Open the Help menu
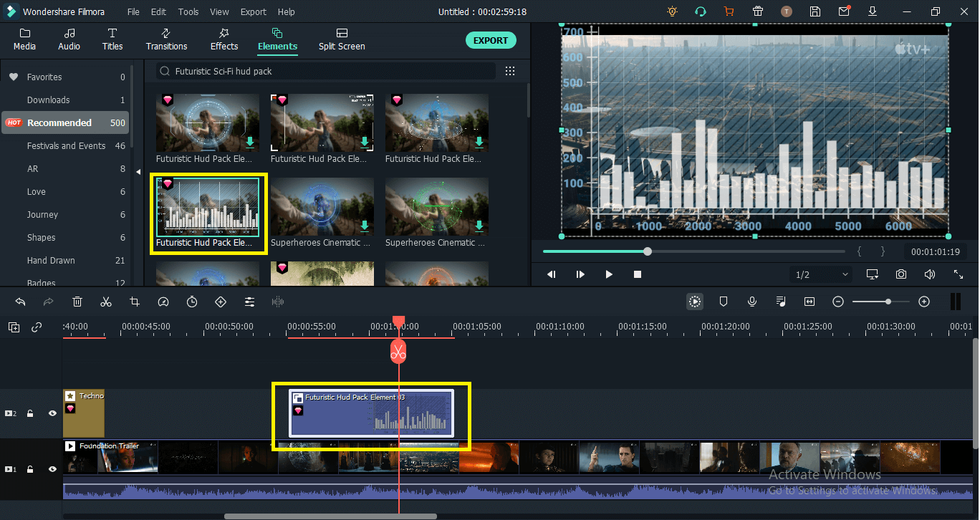 point(286,12)
